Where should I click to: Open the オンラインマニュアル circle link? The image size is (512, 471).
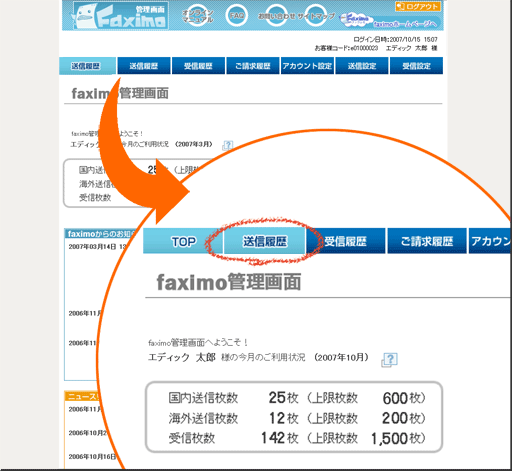tap(198, 16)
